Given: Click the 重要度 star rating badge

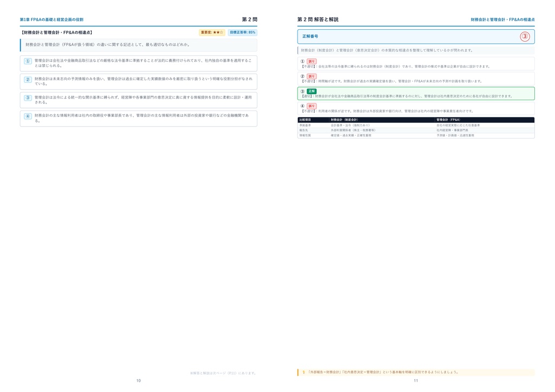Looking at the screenshot, I should tap(212, 32).
